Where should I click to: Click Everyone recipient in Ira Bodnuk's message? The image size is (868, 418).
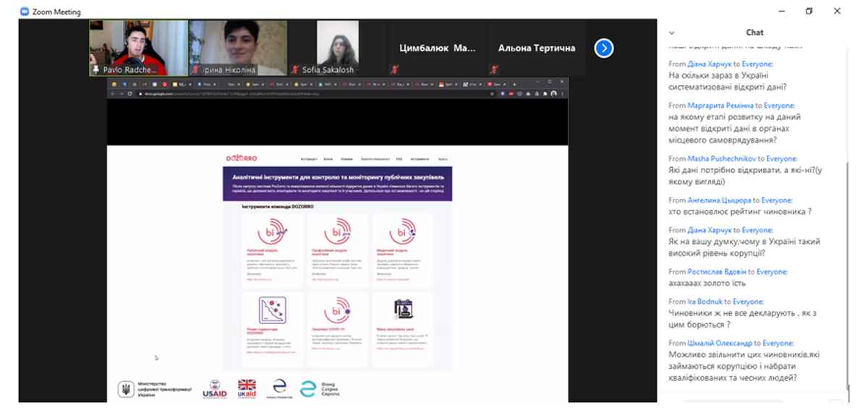click(748, 302)
